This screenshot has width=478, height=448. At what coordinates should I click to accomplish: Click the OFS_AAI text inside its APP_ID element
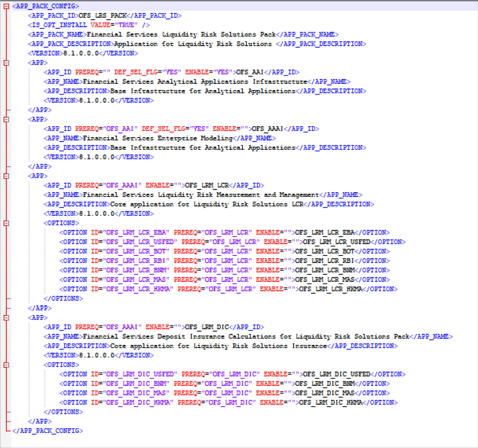[250, 72]
